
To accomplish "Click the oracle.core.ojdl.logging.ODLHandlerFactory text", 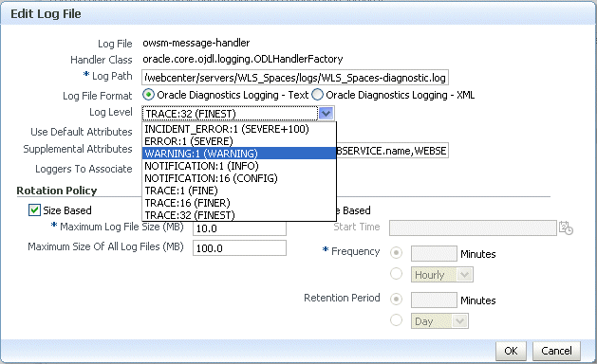I will click(x=243, y=59).
